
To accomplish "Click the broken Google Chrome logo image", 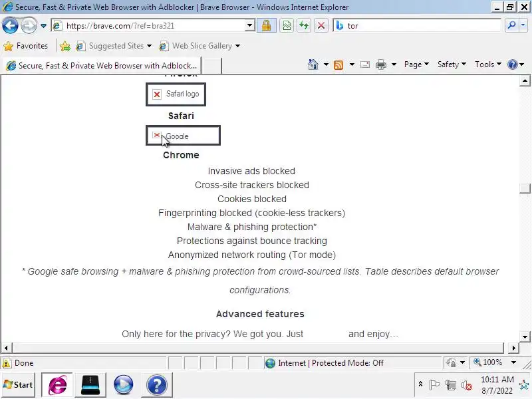I will (184, 136).
